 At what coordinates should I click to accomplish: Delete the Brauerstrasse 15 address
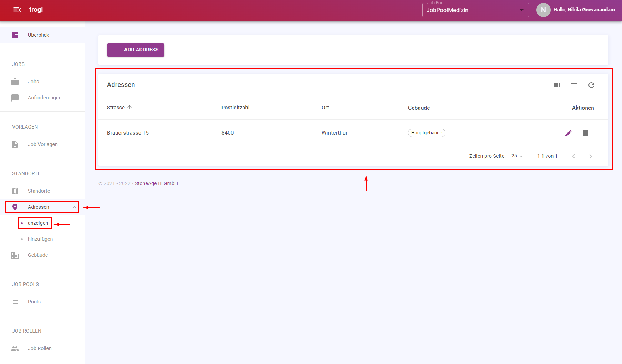click(x=586, y=133)
